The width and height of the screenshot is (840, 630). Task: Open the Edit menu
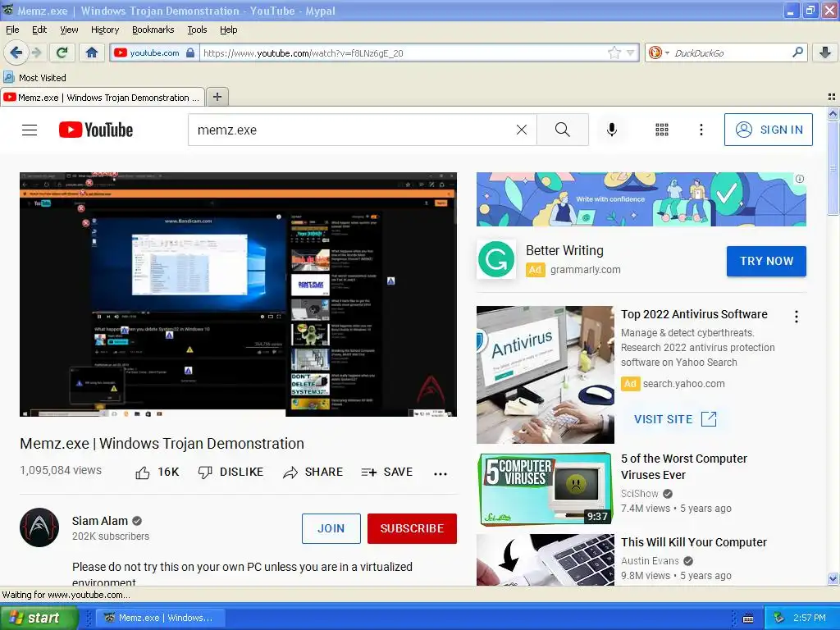point(39,30)
